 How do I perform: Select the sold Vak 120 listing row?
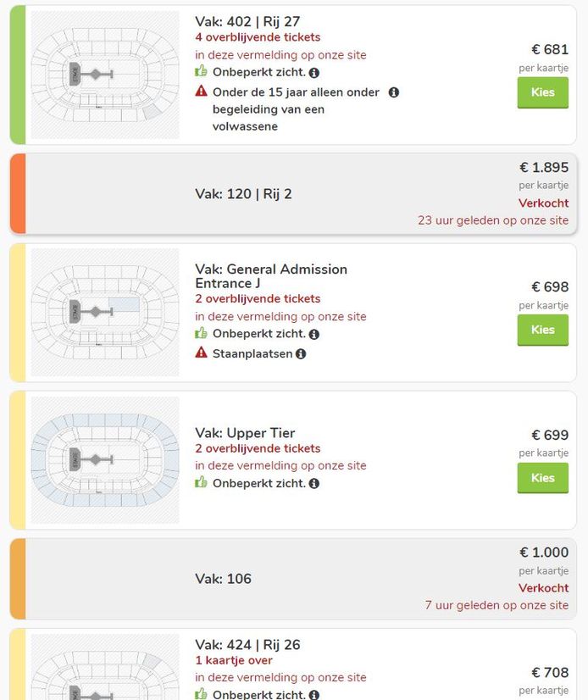(x=294, y=193)
